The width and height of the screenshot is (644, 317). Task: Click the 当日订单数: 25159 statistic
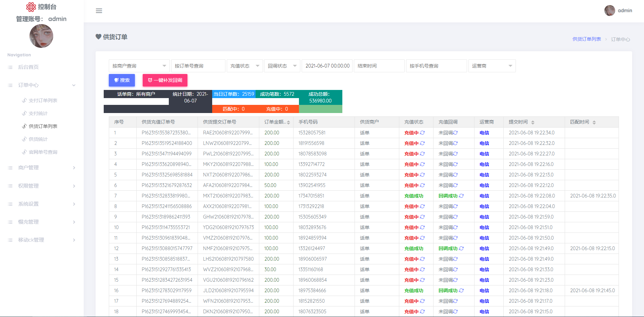[234, 94]
